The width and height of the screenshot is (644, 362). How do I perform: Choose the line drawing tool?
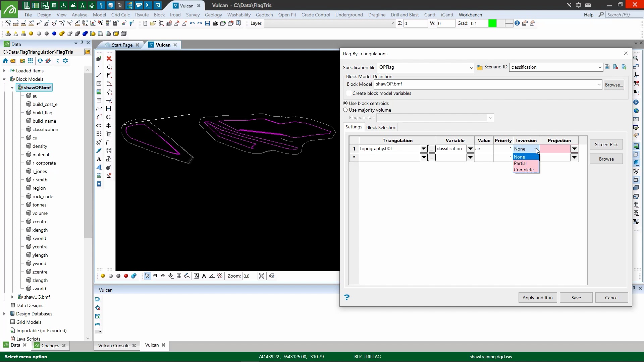click(99, 75)
